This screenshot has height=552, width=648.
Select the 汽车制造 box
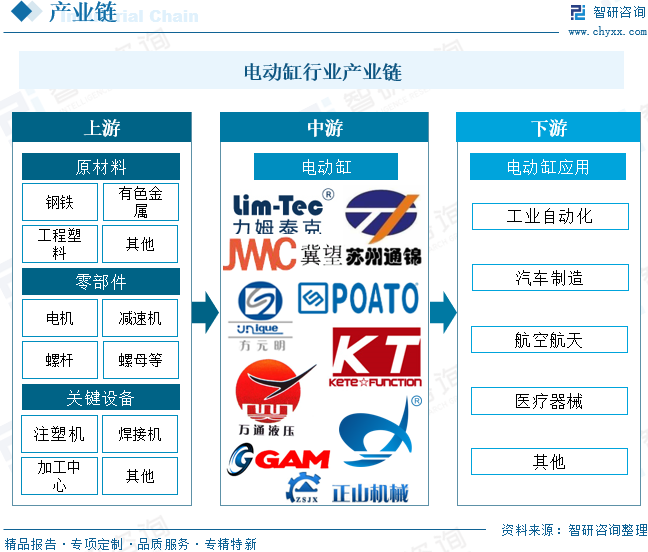pyautogui.click(x=550, y=278)
